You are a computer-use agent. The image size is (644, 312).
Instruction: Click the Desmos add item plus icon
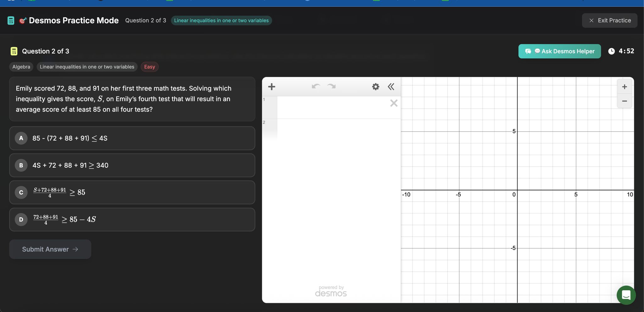[x=272, y=87]
